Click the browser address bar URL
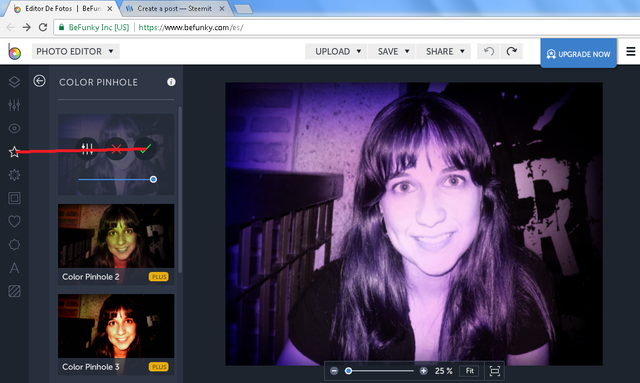Viewport: 640px width, 383px height. coord(191,28)
